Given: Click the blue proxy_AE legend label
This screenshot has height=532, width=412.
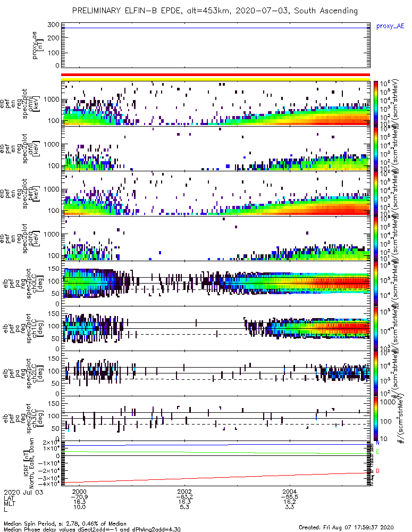Looking at the screenshot, I should 390,26.
